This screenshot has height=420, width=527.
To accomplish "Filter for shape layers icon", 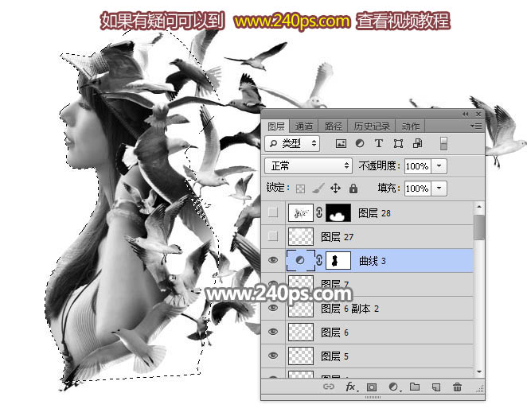I will tap(398, 144).
